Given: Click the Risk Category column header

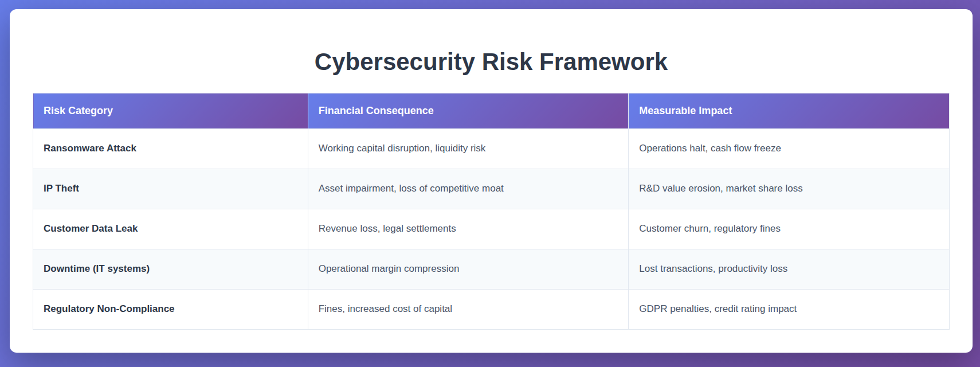Looking at the screenshot, I should point(78,111).
